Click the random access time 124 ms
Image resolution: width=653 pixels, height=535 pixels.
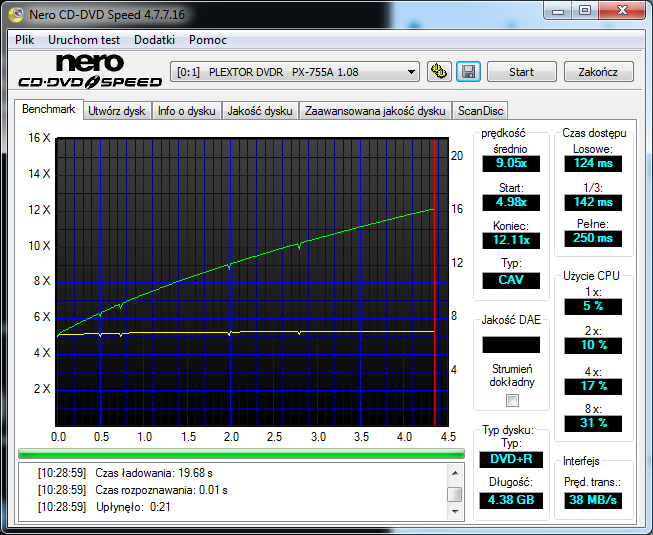(593, 163)
